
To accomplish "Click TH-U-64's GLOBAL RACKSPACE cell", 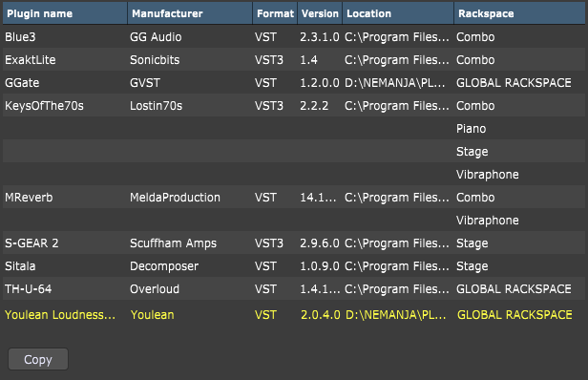I will 514,289.
